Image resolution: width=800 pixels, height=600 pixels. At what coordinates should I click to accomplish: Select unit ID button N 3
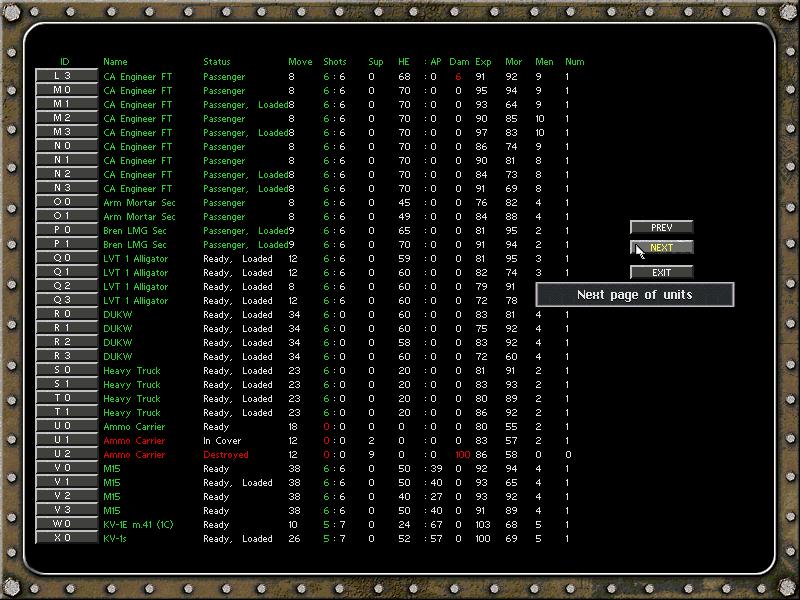66,188
